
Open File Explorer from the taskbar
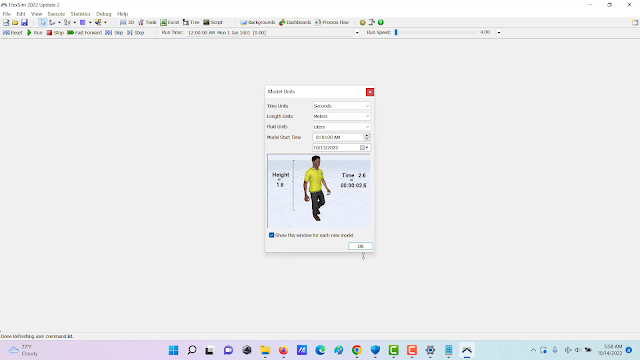265,350
